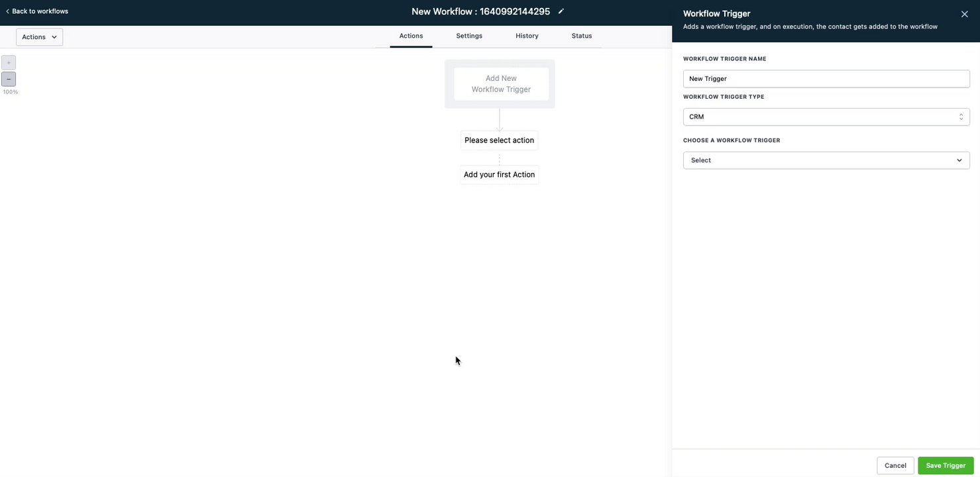Click Add your first Action
980x477 pixels.
499,175
